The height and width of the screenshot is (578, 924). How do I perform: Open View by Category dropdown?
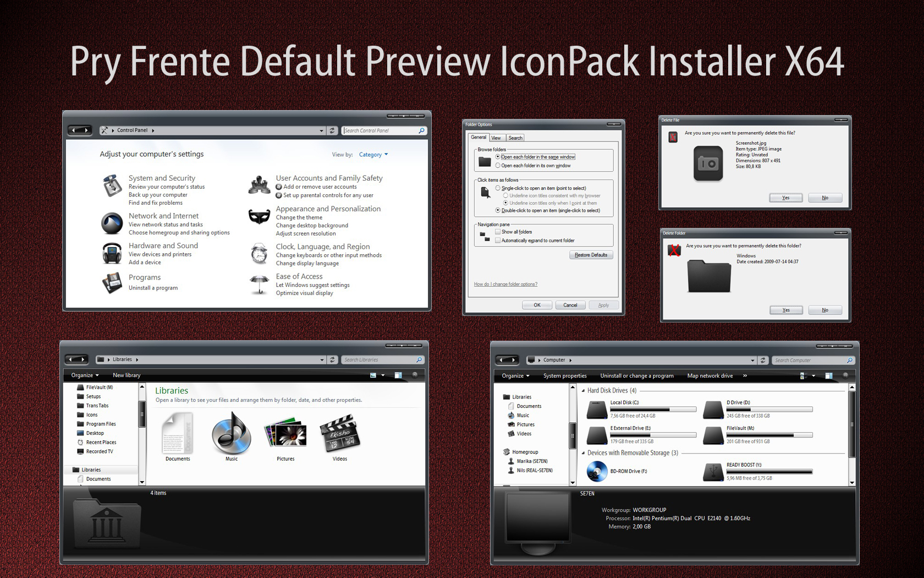pyautogui.click(x=373, y=155)
